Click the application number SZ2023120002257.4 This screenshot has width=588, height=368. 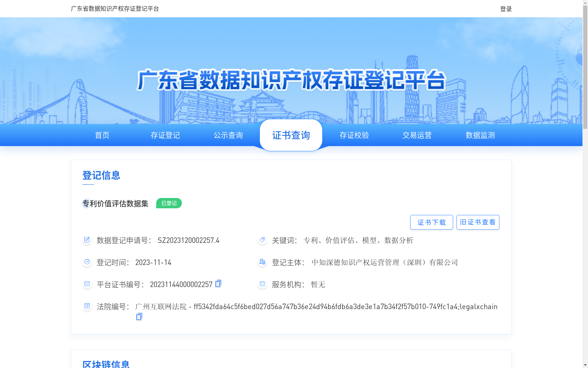tap(189, 240)
